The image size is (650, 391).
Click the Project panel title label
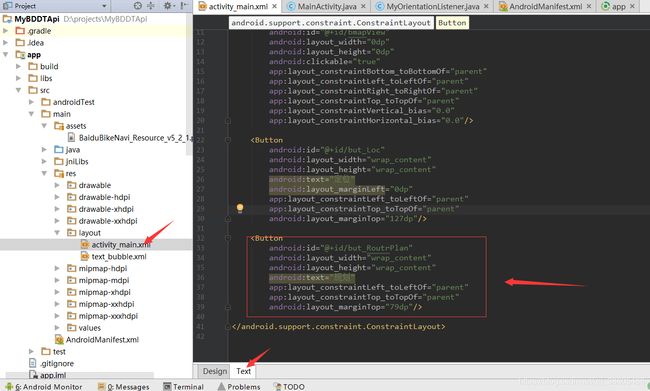pyautogui.click(x=24, y=6)
